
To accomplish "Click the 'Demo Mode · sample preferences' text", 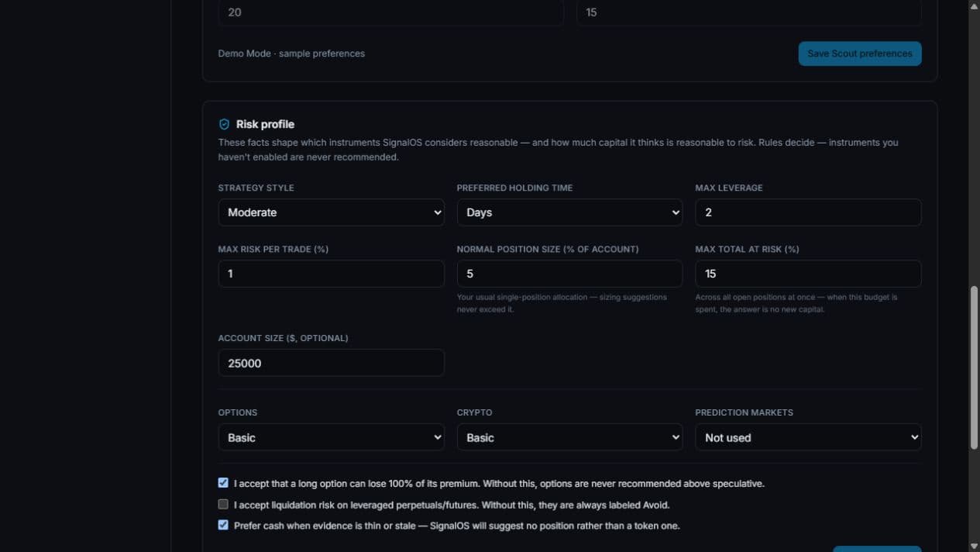I will click(x=291, y=53).
